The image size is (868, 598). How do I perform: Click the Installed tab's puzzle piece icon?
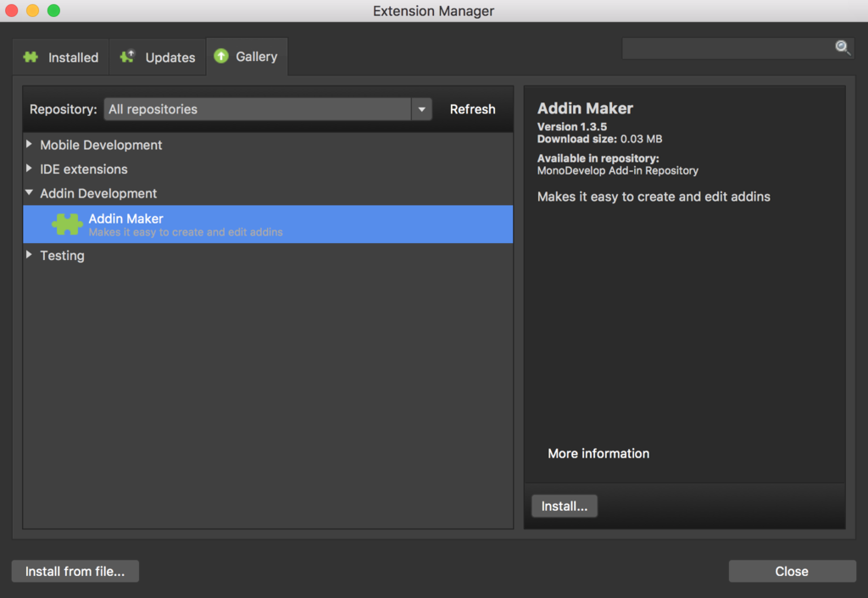[31, 57]
